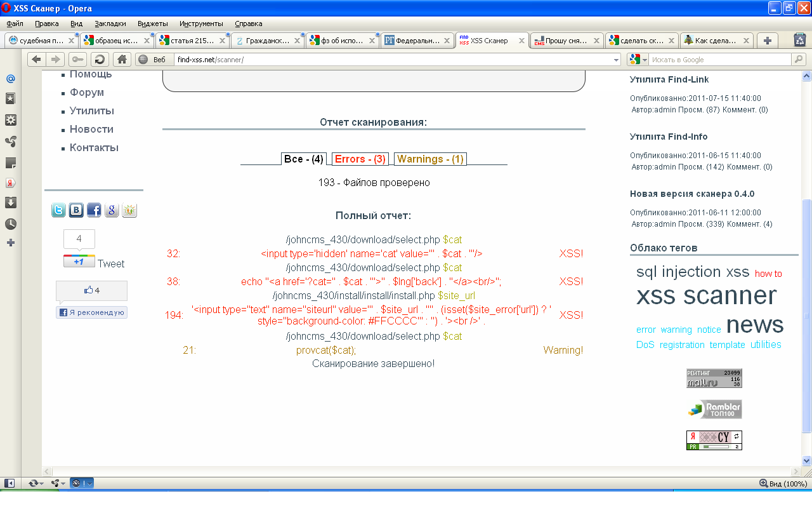This screenshot has width=812, height=508.
Task: Open a new tab with the plus button
Action: coord(767,40)
